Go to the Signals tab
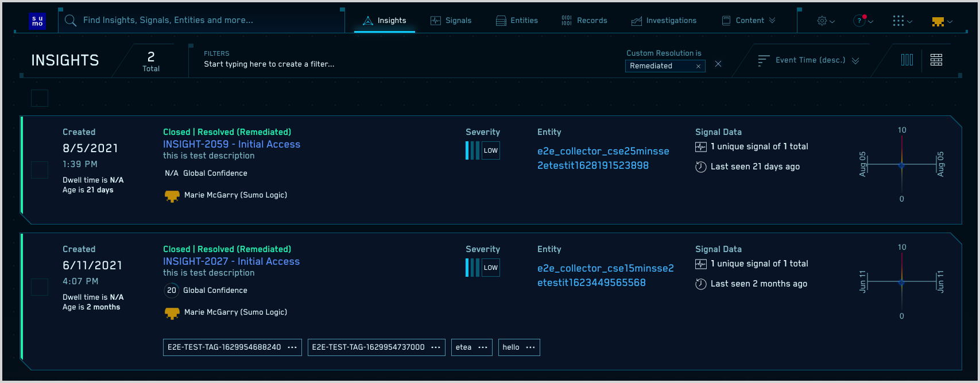The width and height of the screenshot is (980, 383). 451,21
